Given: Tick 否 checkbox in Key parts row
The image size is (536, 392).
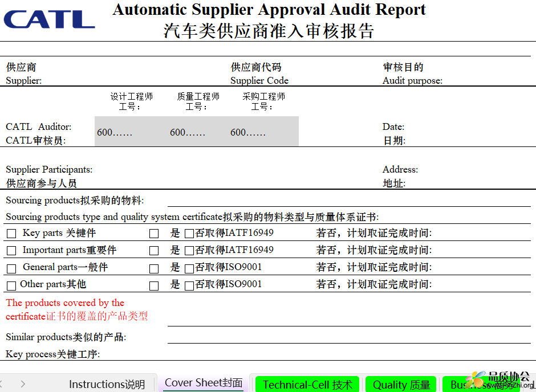Looking at the screenshot, I should click(189, 234).
